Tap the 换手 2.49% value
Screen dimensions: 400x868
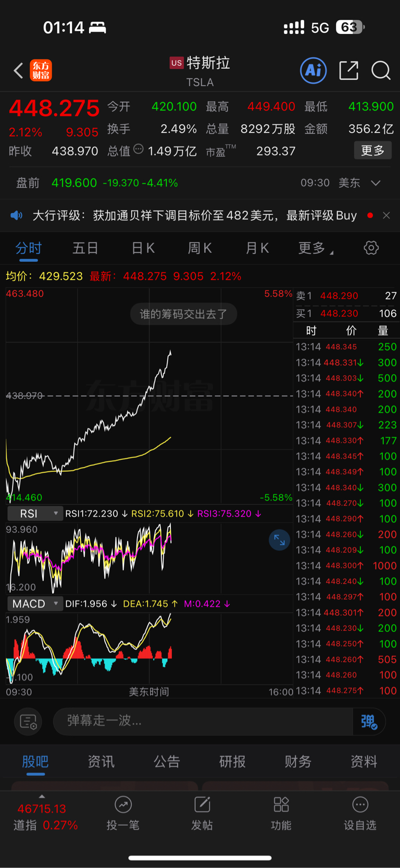coord(179,129)
